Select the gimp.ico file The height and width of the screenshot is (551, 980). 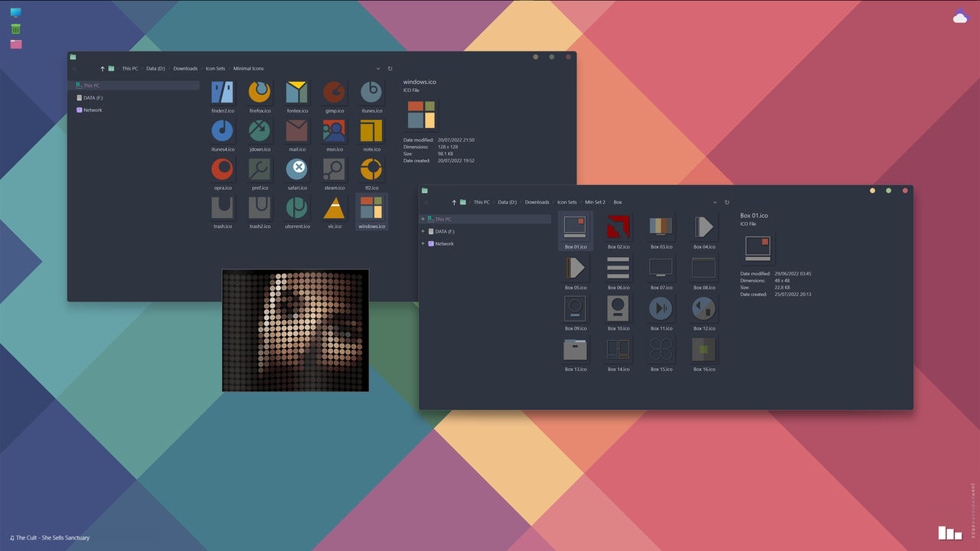point(334,97)
